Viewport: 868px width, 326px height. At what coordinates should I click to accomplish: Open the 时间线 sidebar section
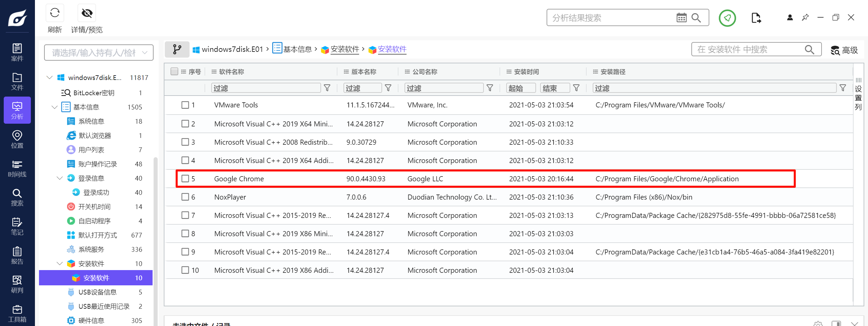[17, 168]
